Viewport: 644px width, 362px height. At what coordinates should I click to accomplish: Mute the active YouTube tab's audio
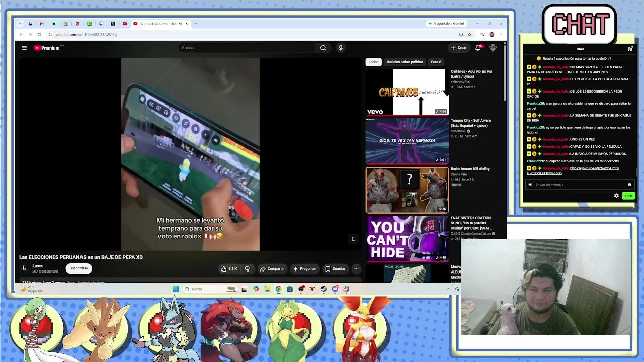(180, 24)
